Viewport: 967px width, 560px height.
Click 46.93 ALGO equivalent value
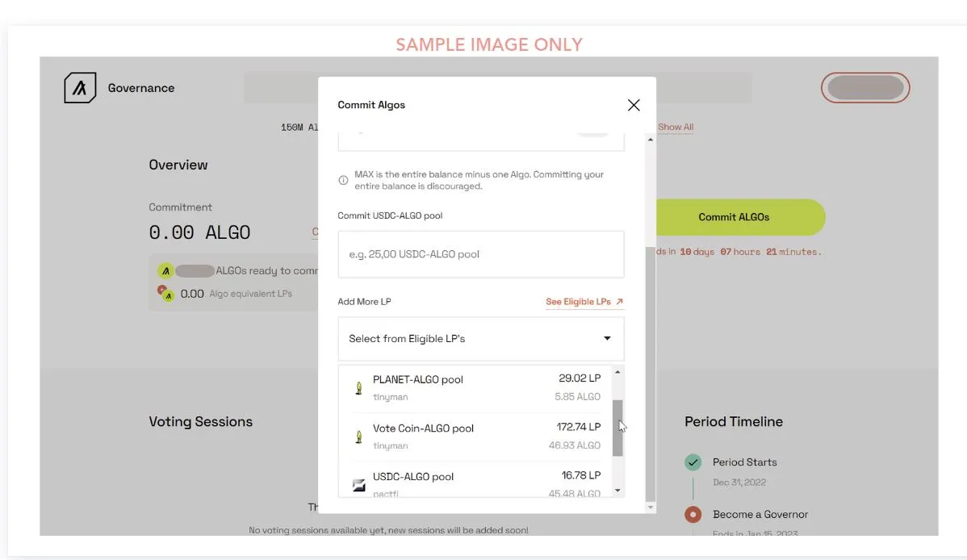click(x=574, y=445)
